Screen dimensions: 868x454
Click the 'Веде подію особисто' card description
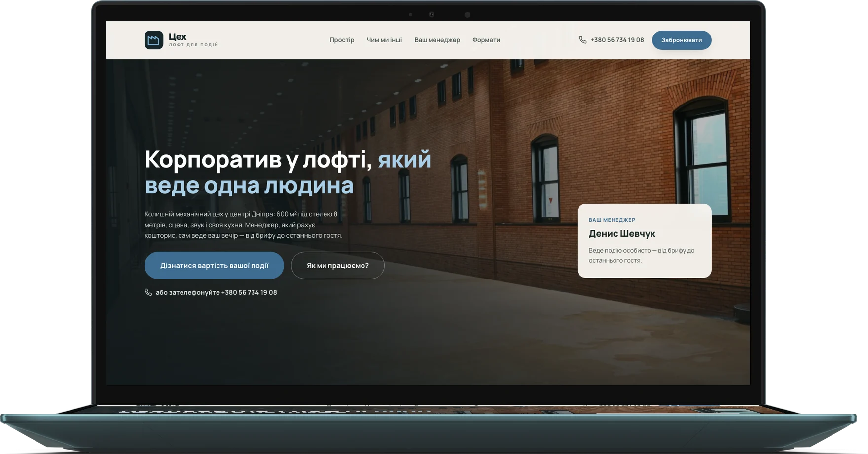(x=642, y=255)
